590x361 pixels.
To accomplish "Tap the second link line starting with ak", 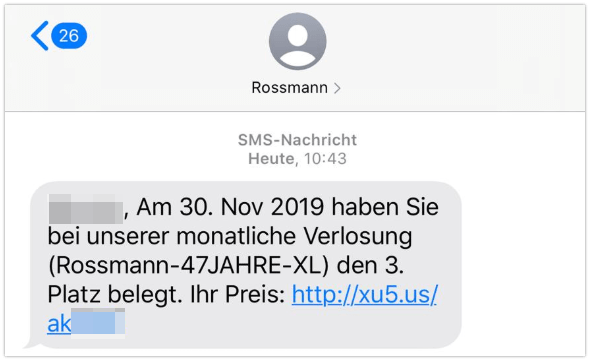I will [x=86, y=323].
